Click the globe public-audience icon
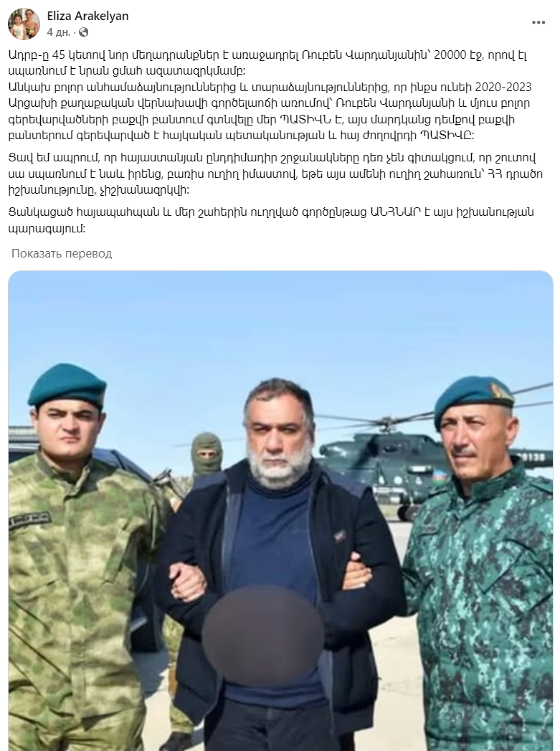Image resolution: width=560 pixels, height=751 pixels. [83, 32]
